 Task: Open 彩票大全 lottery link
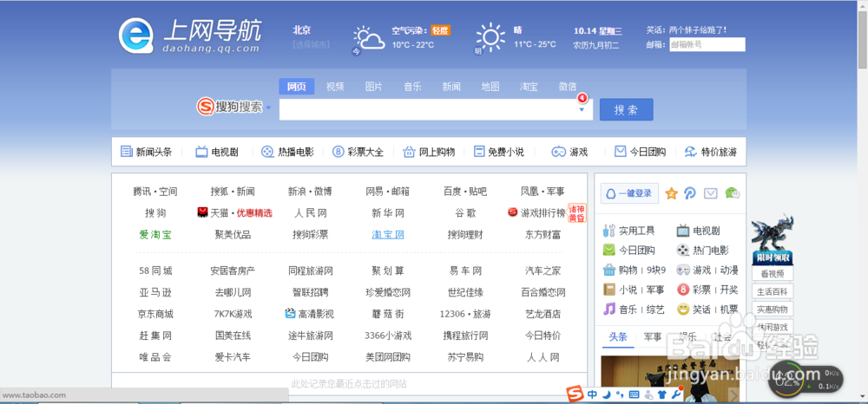click(x=358, y=152)
